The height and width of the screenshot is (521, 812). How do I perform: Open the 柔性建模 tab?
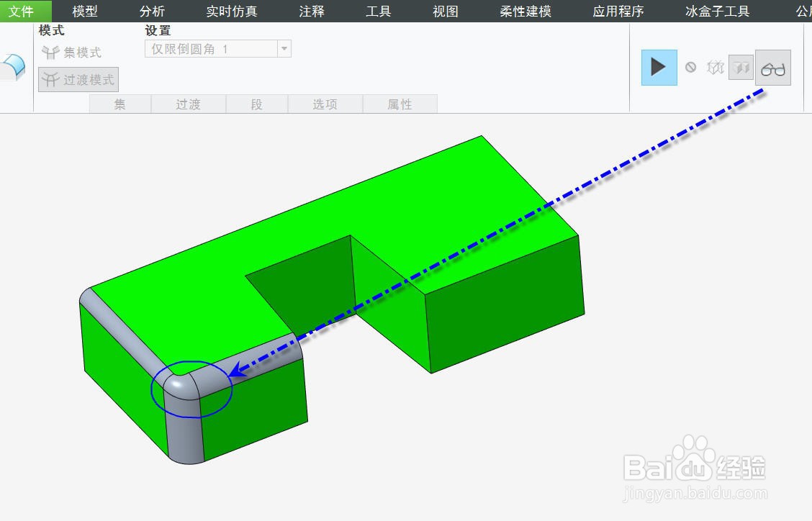[525, 11]
